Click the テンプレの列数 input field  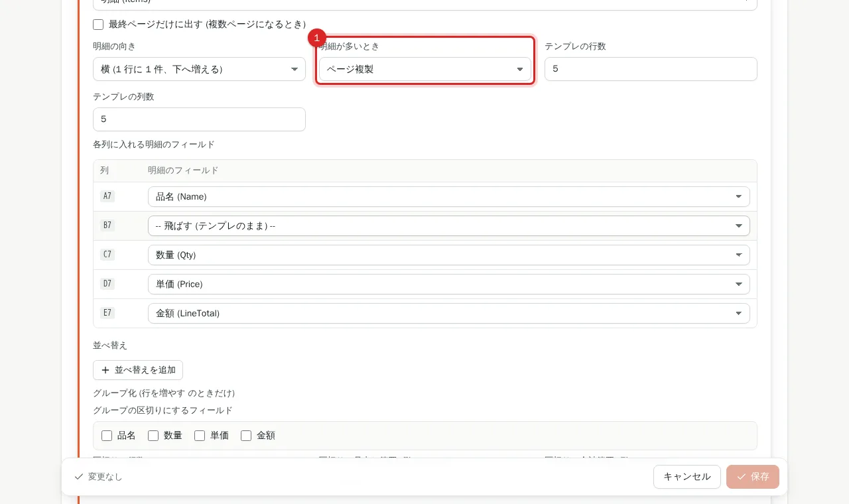coord(199,119)
